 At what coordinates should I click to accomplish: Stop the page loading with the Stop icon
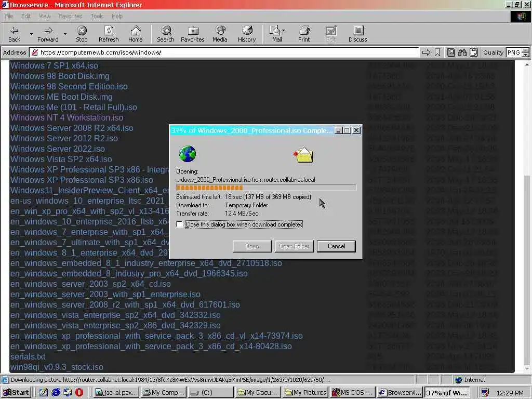coord(82,34)
